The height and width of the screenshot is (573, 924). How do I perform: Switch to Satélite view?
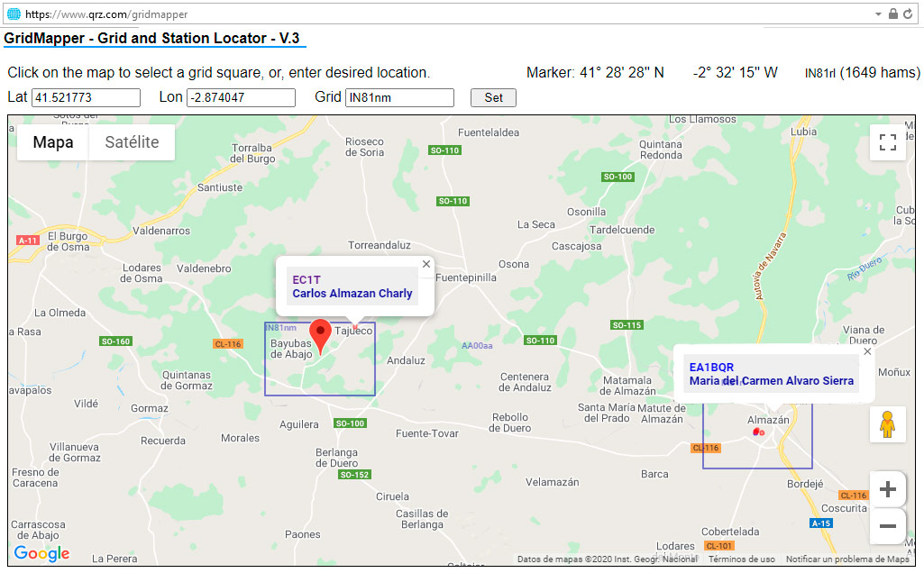tap(132, 142)
